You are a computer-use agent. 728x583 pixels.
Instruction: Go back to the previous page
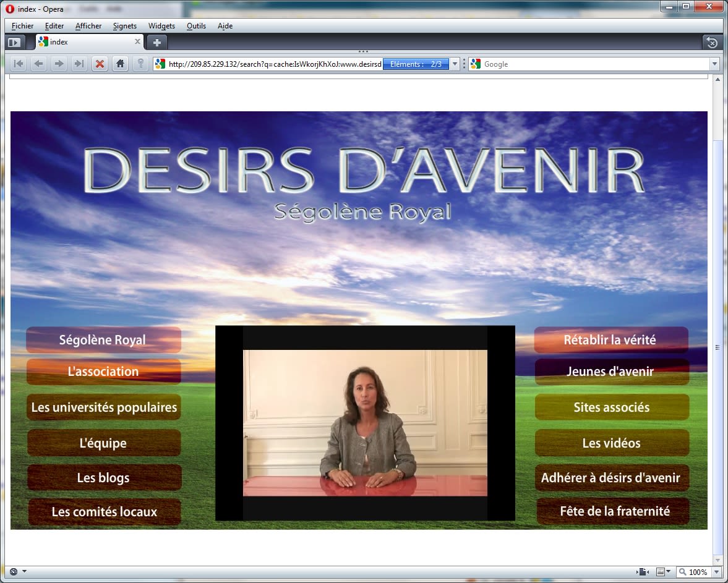(x=38, y=64)
